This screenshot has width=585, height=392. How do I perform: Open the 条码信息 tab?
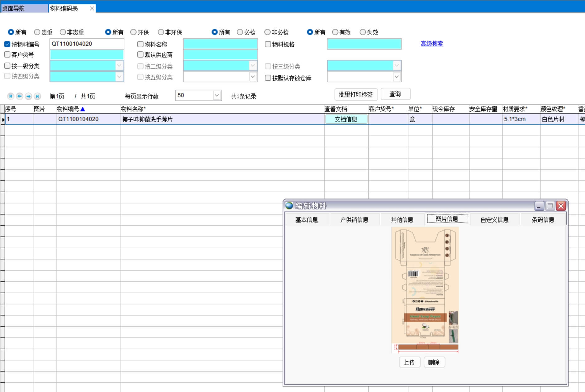(x=543, y=220)
